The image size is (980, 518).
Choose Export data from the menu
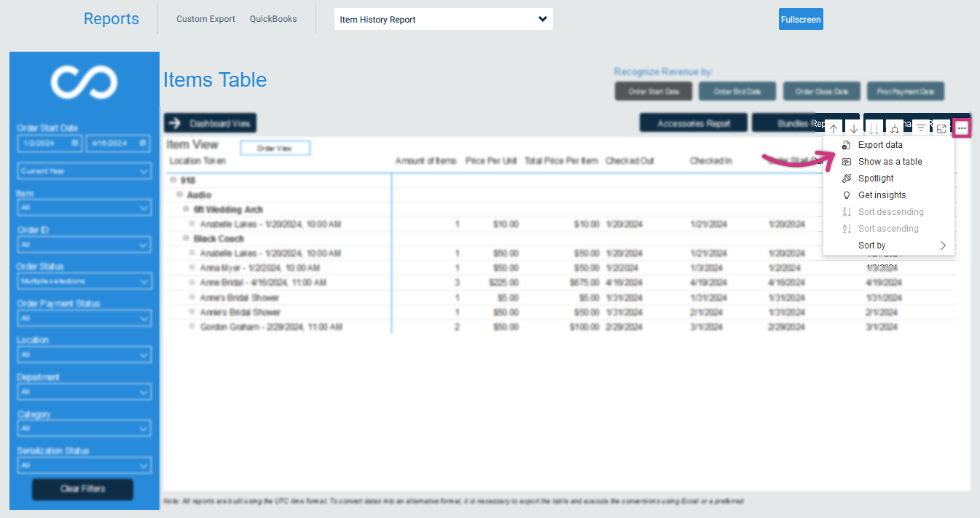[882, 144]
